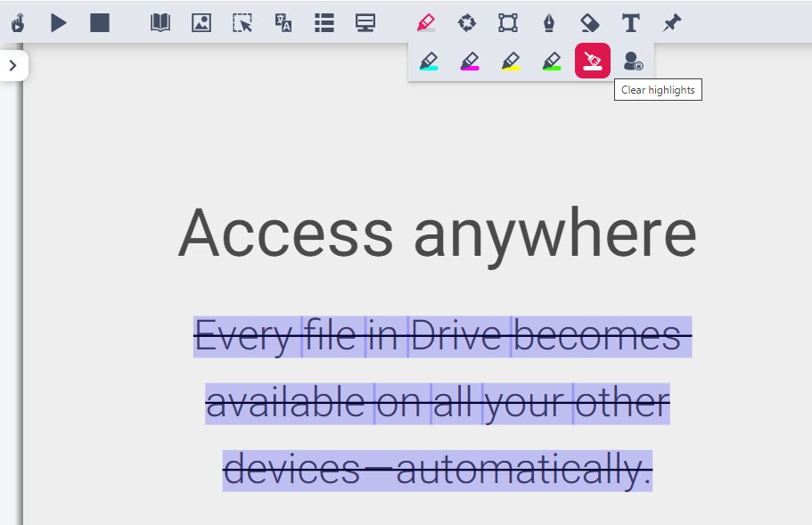
Task: Choose the cyan highlighter color
Action: tap(429, 62)
